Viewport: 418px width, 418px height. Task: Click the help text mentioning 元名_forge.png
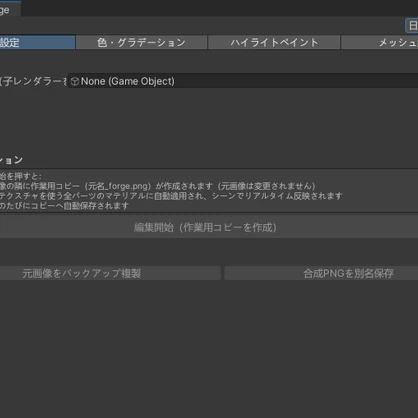tap(157, 186)
